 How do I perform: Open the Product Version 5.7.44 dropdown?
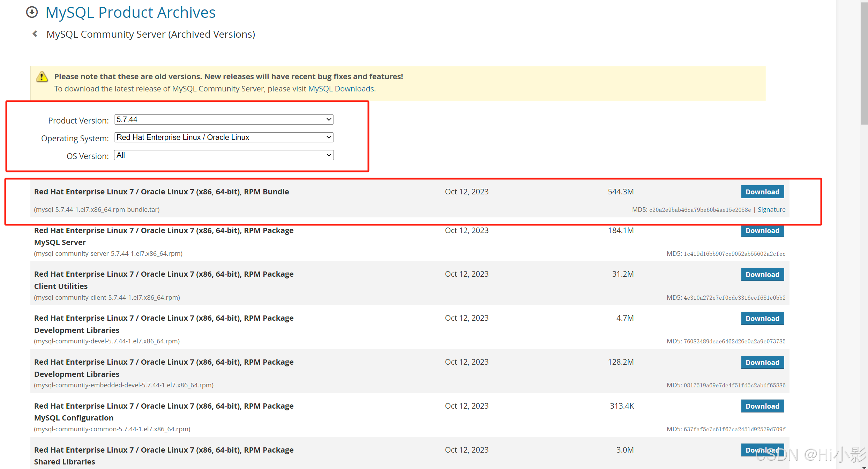click(x=224, y=119)
